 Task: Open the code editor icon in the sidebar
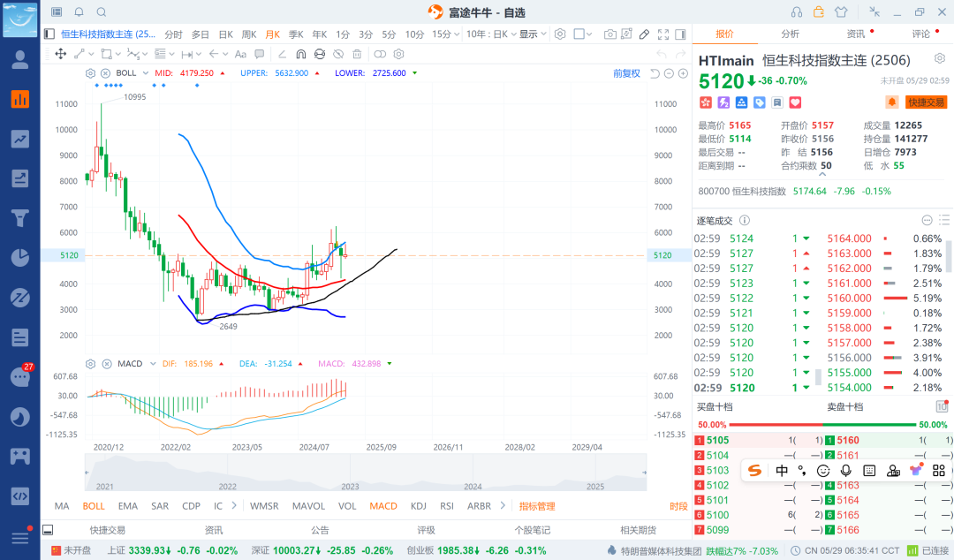click(20, 496)
